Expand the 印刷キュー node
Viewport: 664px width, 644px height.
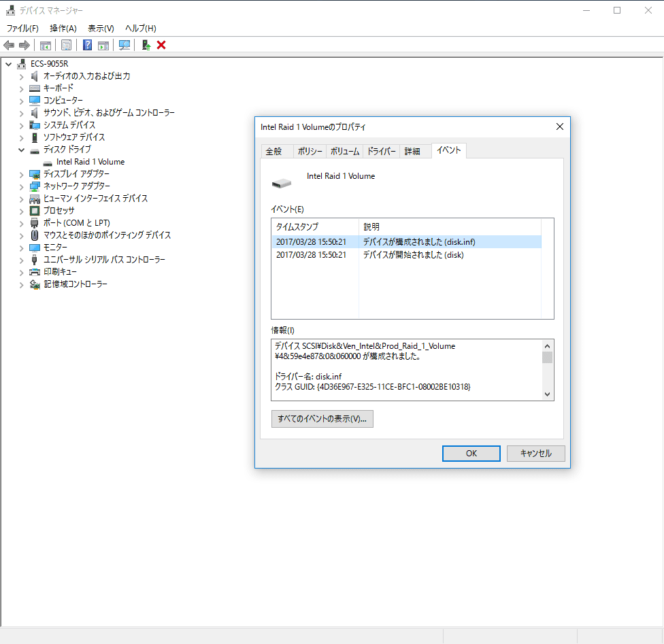click(x=21, y=273)
